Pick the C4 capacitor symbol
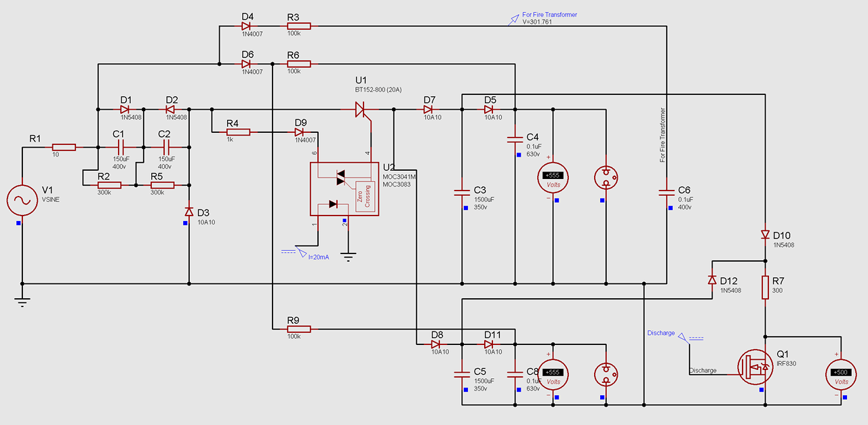 tap(515, 140)
